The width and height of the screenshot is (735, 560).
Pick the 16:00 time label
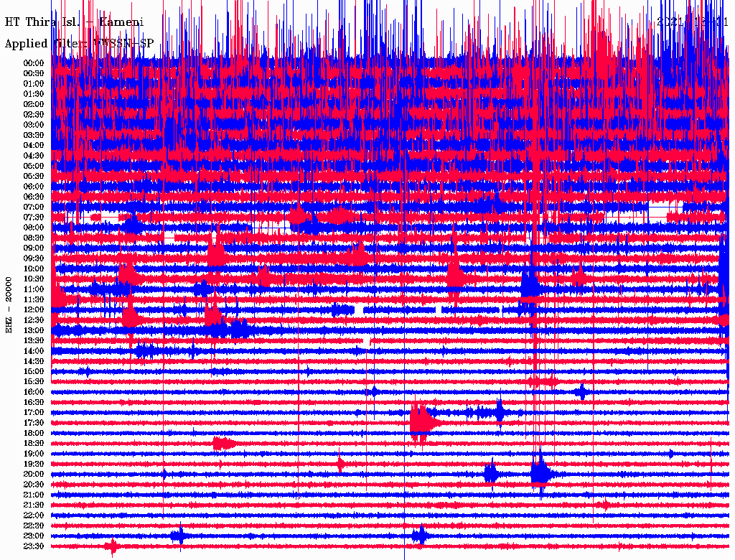[34, 392]
